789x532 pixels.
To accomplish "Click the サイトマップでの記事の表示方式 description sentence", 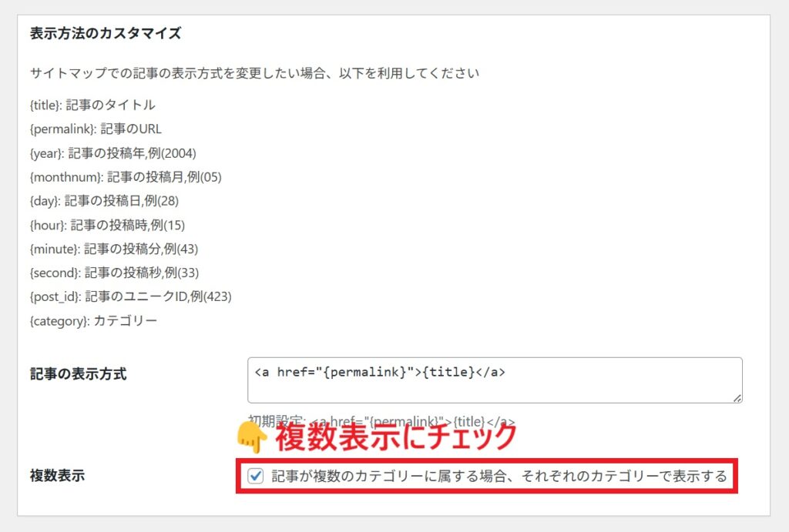I will (x=254, y=73).
